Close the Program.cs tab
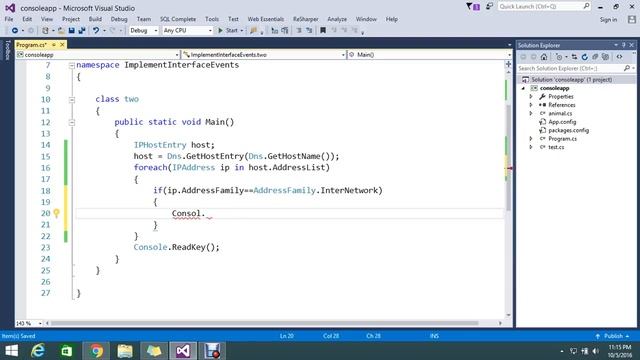 click(62, 45)
